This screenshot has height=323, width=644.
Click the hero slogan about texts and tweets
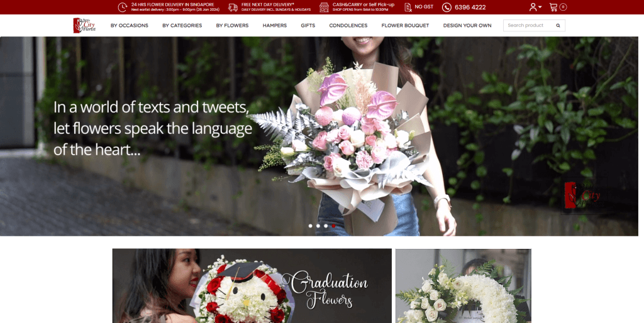152,128
